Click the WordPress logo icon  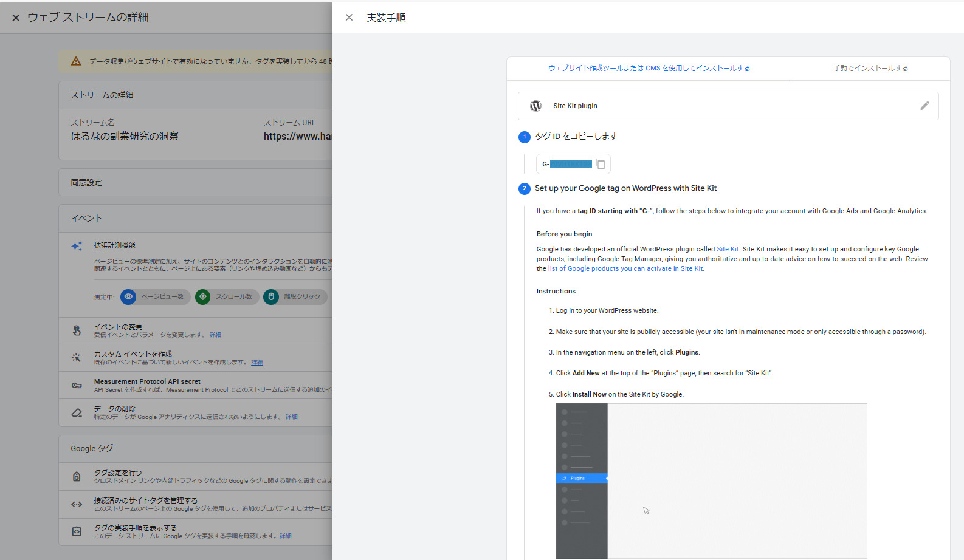(x=535, y=106)
